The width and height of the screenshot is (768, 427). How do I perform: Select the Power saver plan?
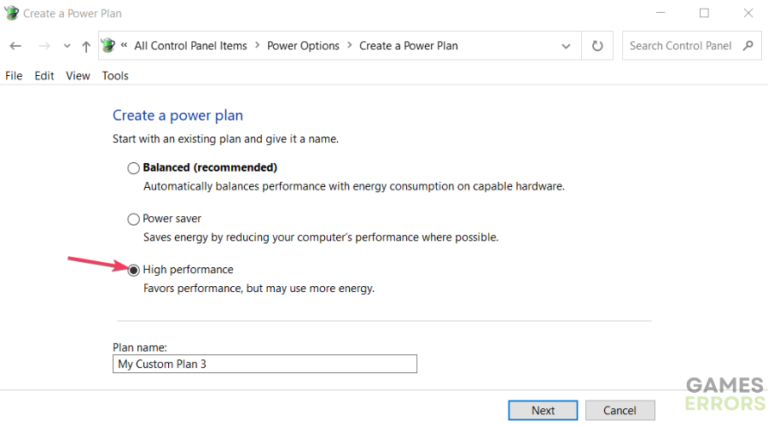[134, 219]
